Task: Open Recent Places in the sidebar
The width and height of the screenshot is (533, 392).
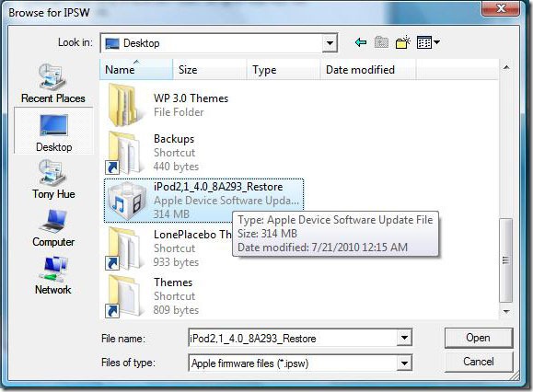Action: click(x=53, y=83)
